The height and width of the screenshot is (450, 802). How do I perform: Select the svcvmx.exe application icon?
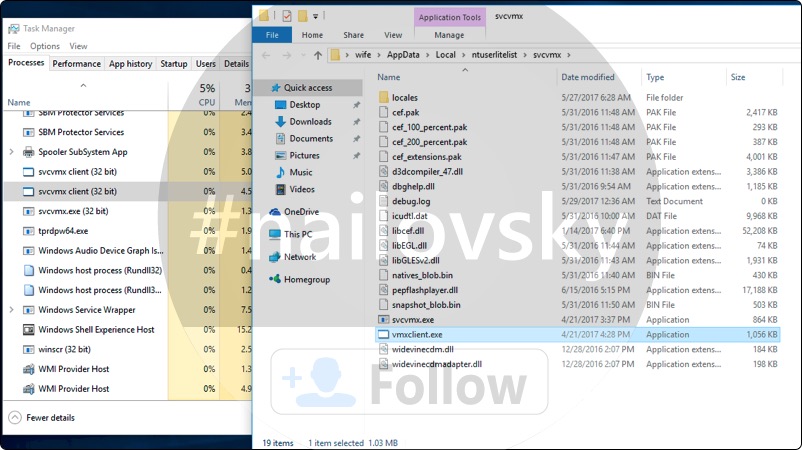[x=384, y=320]
